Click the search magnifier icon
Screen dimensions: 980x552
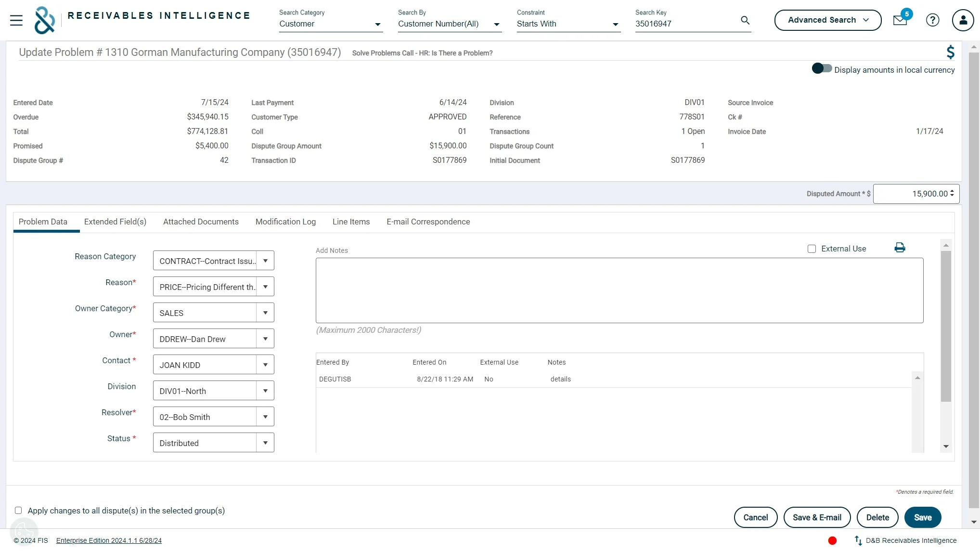tap(745, 20)
